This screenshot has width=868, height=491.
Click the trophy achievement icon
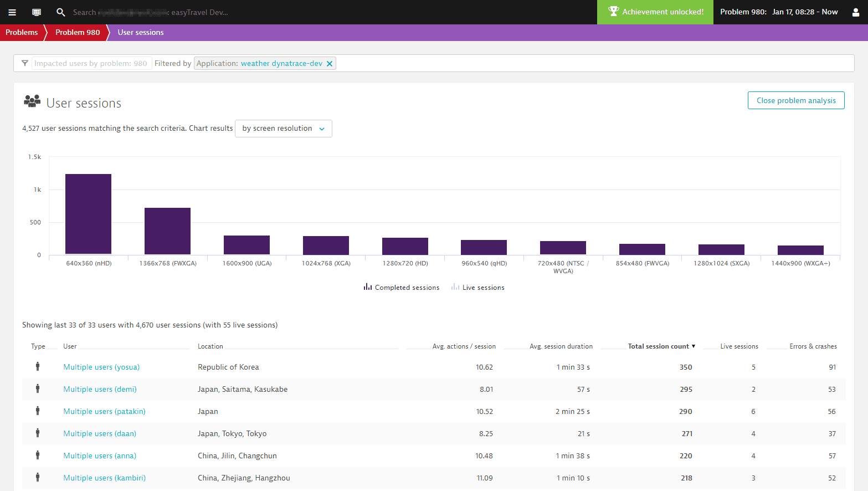pos(613,11)
